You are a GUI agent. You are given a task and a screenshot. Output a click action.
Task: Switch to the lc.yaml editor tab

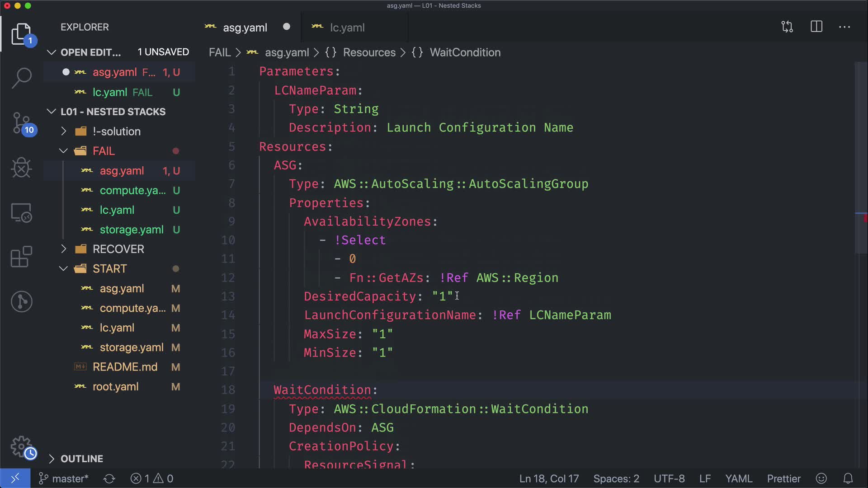click(347, 28)
